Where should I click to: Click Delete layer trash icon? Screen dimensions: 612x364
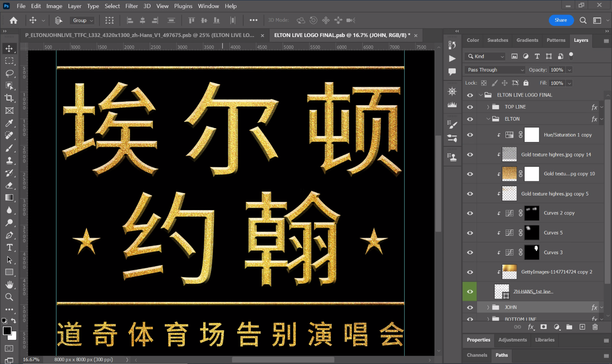[595, 327]
